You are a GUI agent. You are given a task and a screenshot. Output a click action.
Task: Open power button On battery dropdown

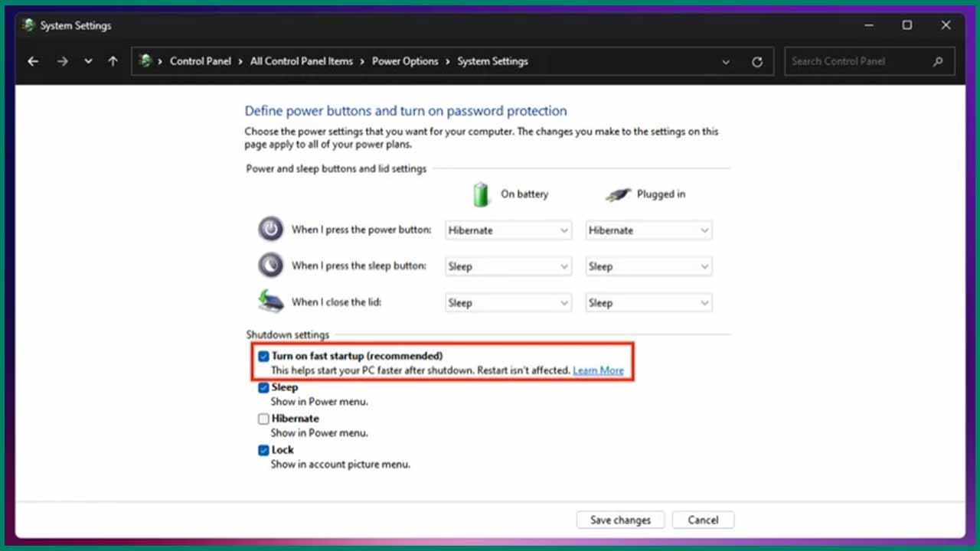[508, 230]
